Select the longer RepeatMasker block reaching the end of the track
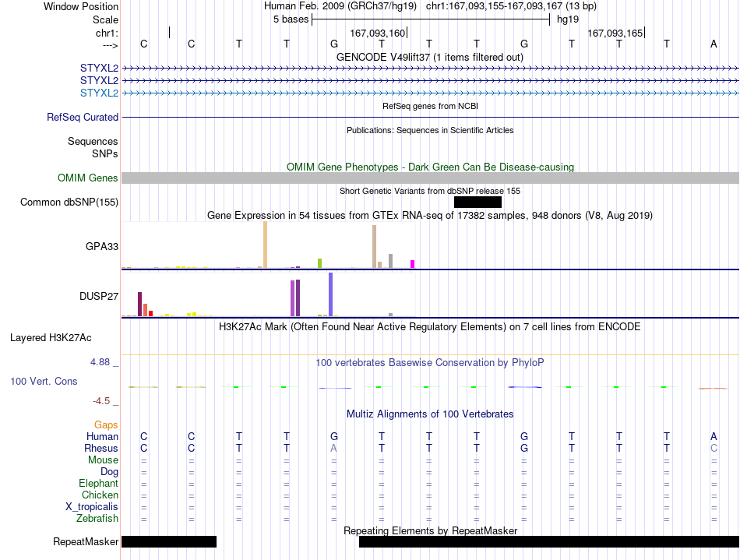The image size is (740, 560). [549, 541]
